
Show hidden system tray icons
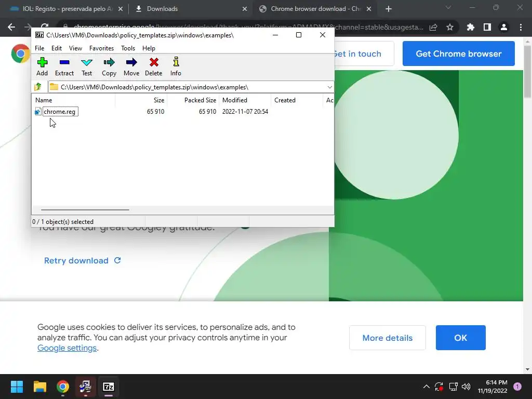click(x=427, y=387)
